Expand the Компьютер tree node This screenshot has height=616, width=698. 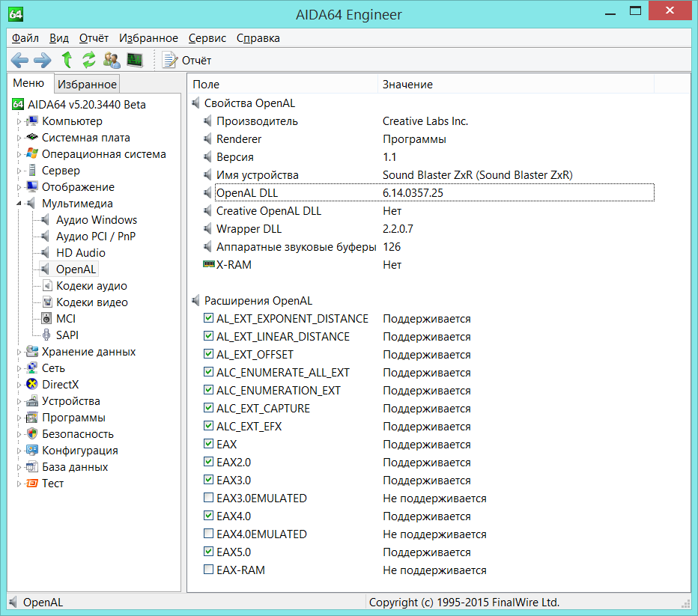tap(19, 121)
